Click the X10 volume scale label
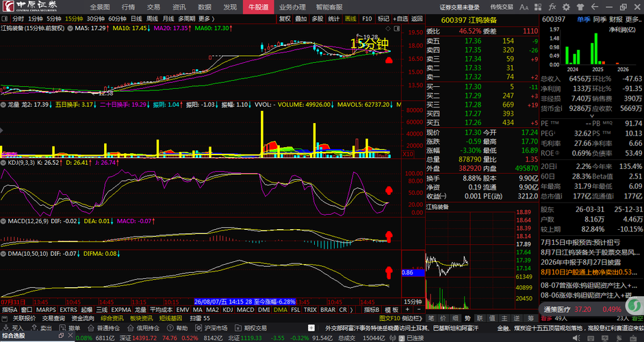The width and height of the screenshot is (644, 342). pyautogui.click(x=407, y=154)
